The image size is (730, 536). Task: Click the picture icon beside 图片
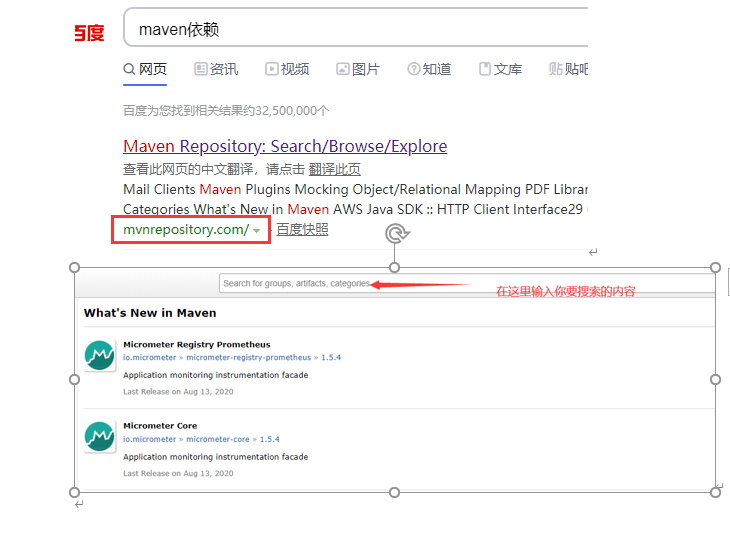343,69
